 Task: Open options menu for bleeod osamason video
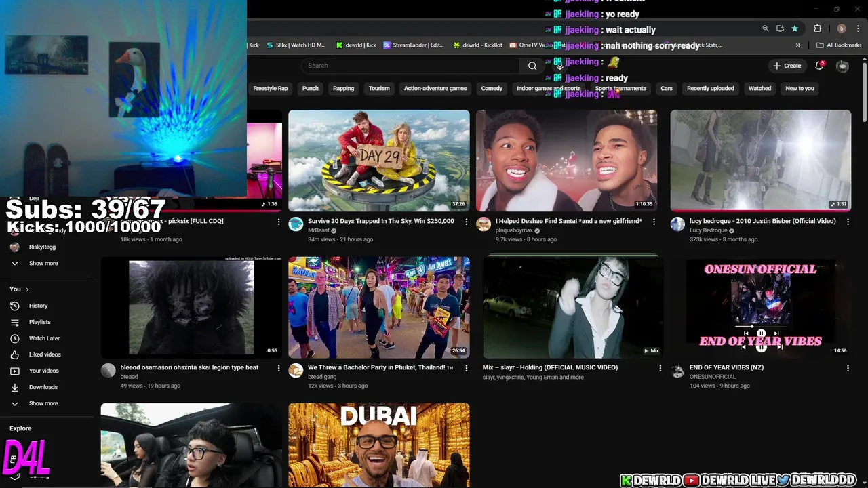tap(278, 368)
